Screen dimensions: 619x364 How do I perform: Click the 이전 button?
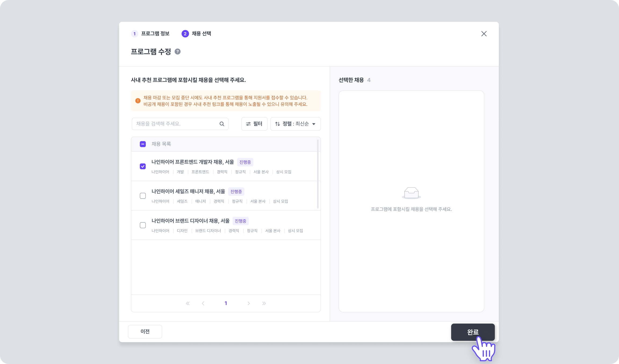click(x=145, y=331)
